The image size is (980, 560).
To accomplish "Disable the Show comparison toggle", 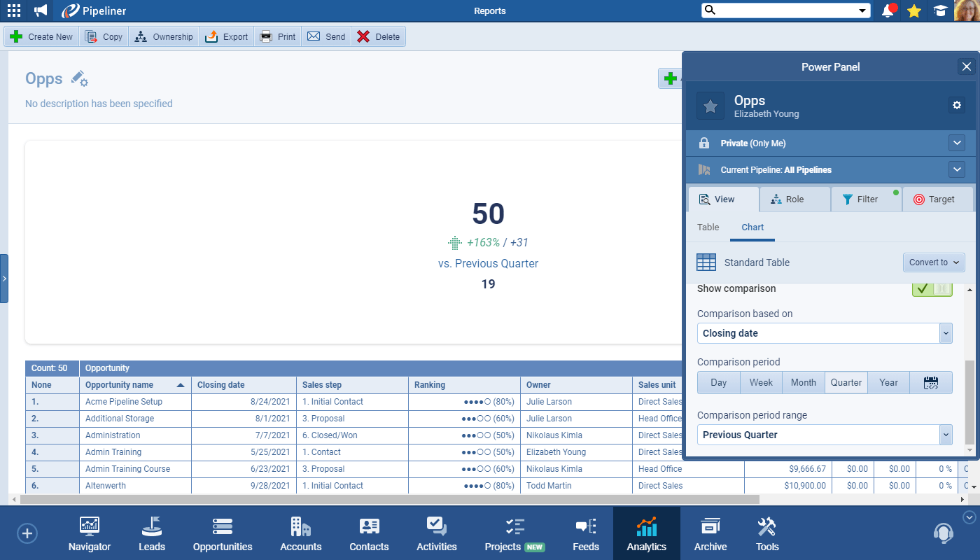I will coord(932,288).
